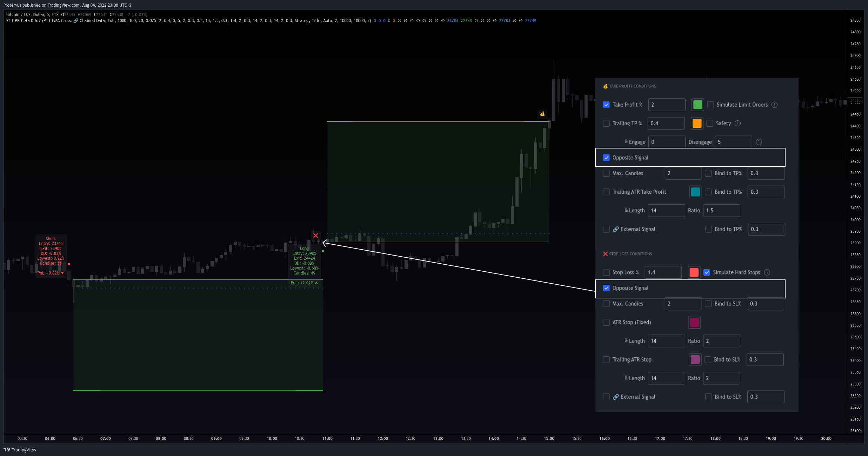
Task: Enable the Stop Loss % checkbox
Action: (x=606, y=272)
